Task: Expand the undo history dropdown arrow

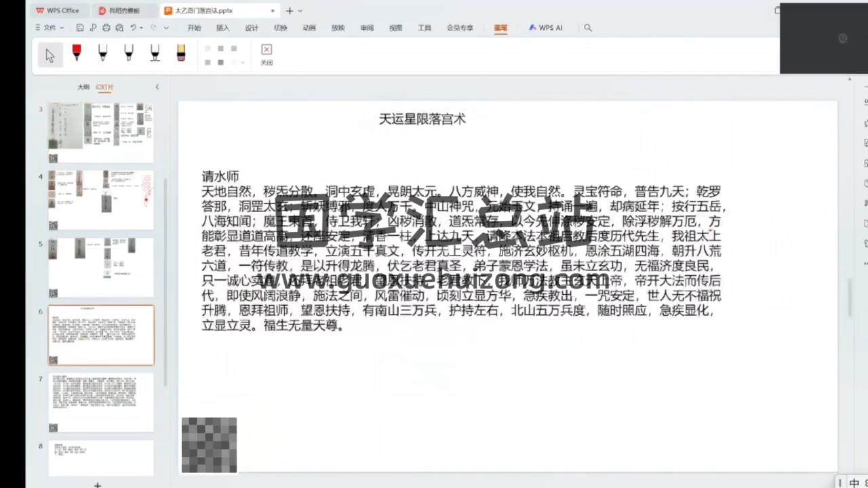Action: (x=142, y=28)
